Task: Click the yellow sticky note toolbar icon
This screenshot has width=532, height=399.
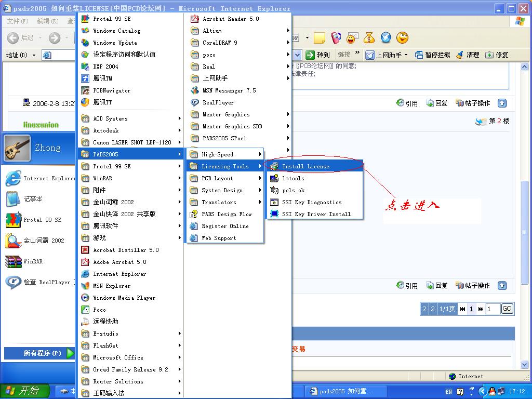Action: click(320, 37)
